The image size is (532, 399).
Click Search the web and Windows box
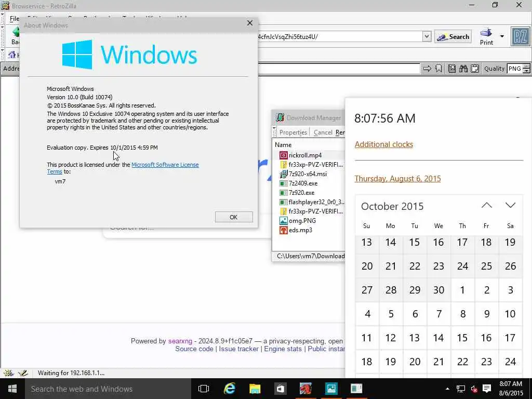click(108, 389)
